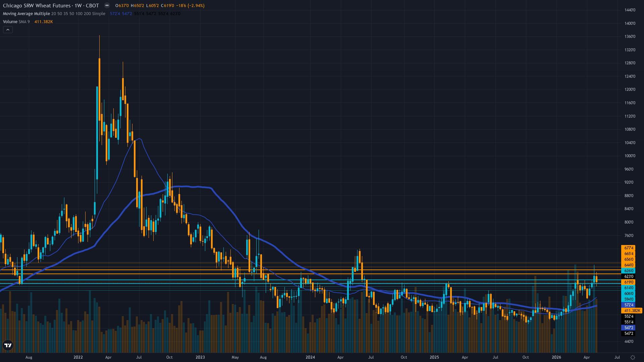
Task: Open chart settings gear icon
Action: (633, 357)
